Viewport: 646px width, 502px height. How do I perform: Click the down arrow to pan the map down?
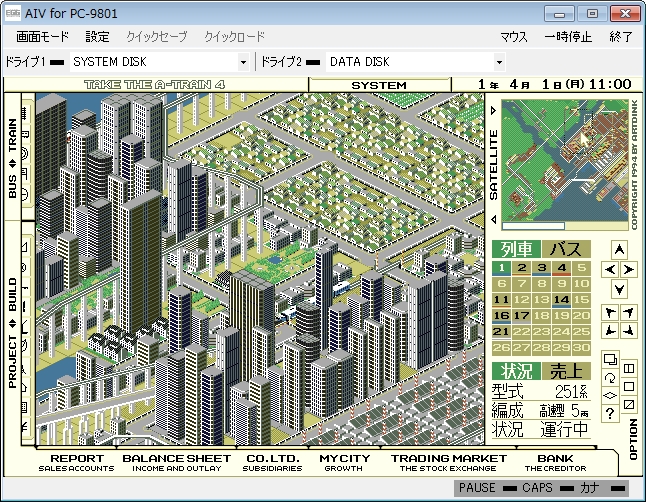click(x=619, y=289)
